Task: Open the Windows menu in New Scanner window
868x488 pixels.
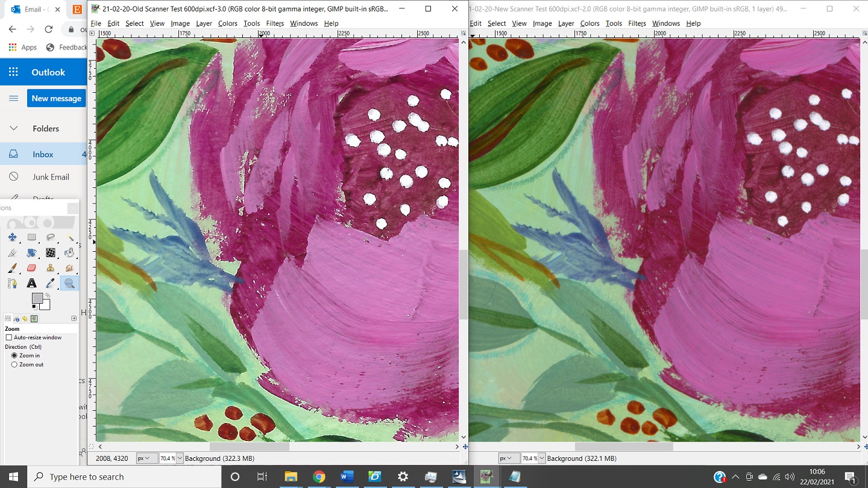Action: click(666, 23)
